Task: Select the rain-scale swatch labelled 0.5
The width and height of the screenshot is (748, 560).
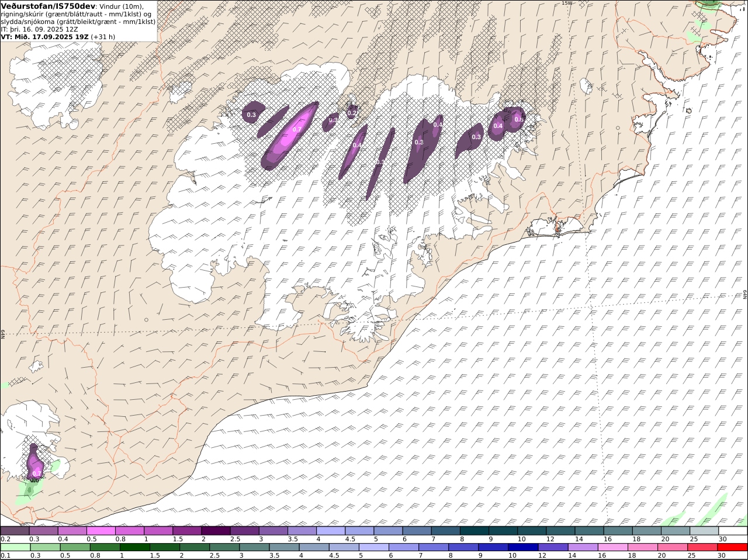Action: tap(75, 548)
